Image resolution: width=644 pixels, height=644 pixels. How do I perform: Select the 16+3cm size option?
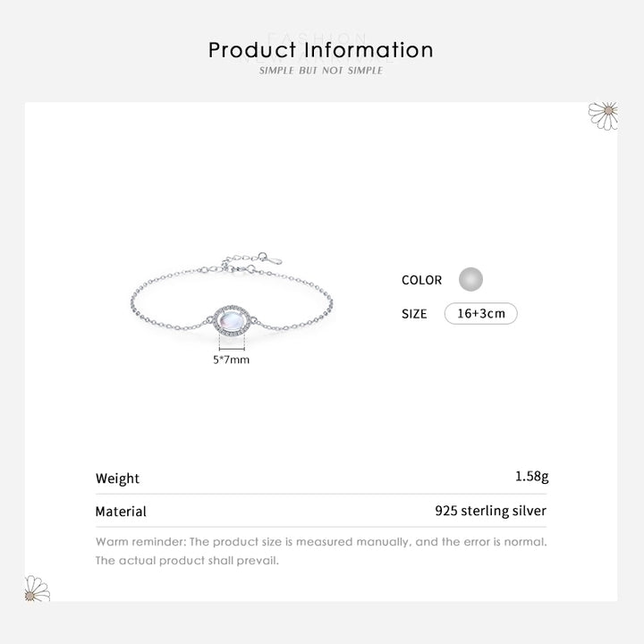tap(480, 314)
